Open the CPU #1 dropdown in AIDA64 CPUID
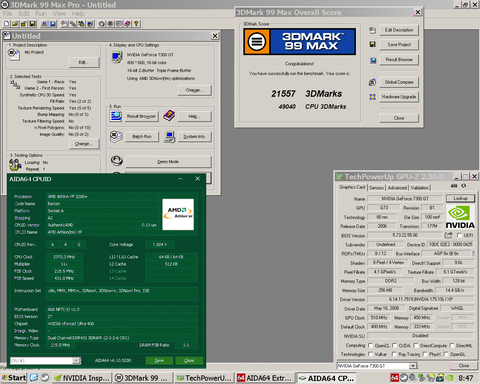Image resolution: width=480 pixels, height=384 pixels. (76, 361)
